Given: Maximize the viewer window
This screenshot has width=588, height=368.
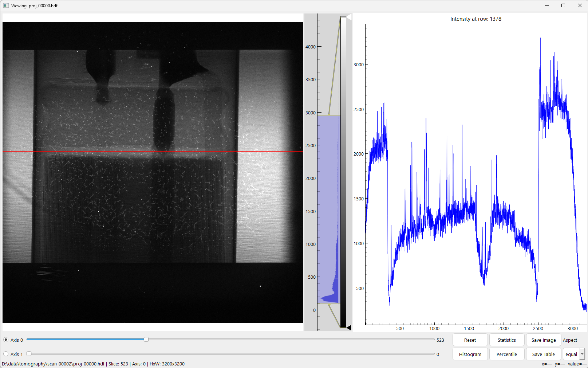Looking at the screenshot, I should click(563, 5).
